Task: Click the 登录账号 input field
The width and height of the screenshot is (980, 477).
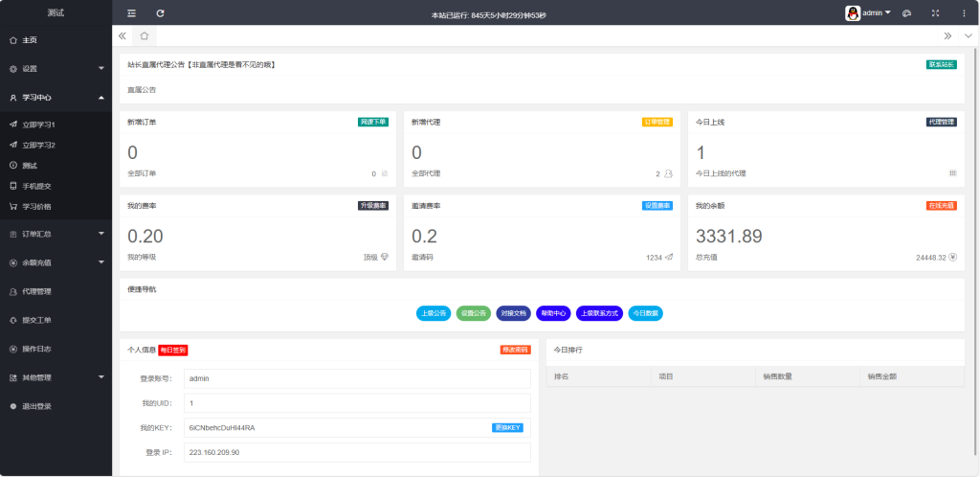Action: [356, 378]
